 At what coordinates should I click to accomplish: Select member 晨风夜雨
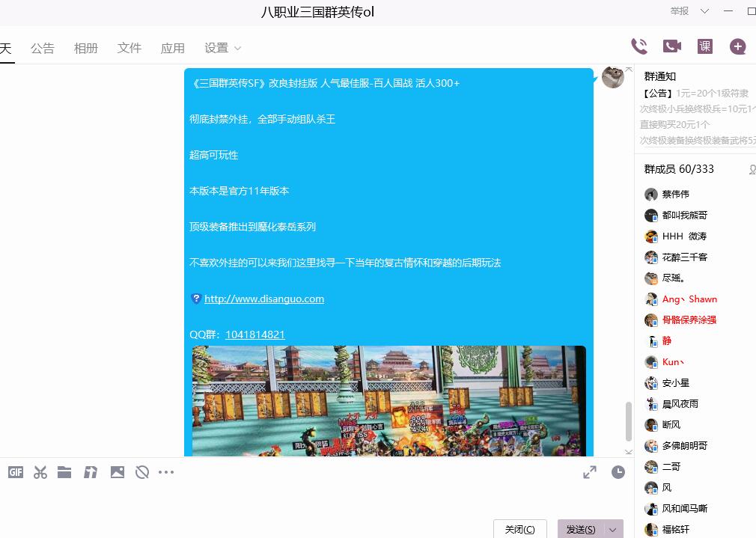680,404
